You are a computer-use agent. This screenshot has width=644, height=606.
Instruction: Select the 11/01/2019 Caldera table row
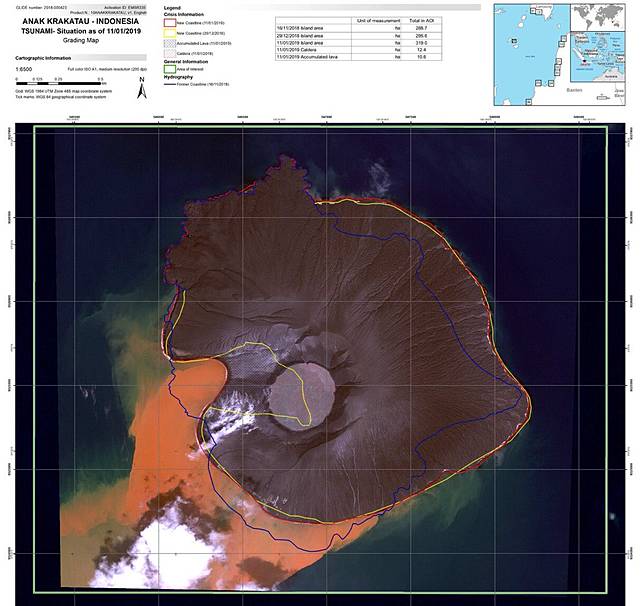pos(359,50)
